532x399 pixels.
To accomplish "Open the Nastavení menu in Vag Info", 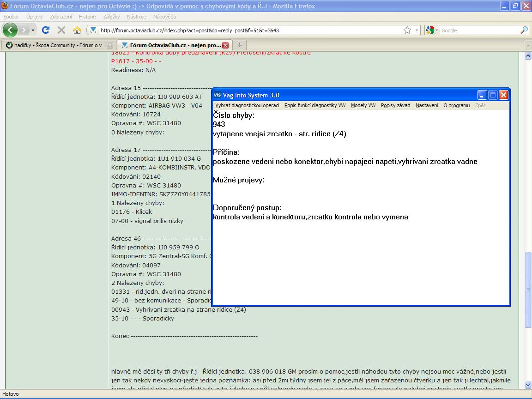I will point(427,105).
